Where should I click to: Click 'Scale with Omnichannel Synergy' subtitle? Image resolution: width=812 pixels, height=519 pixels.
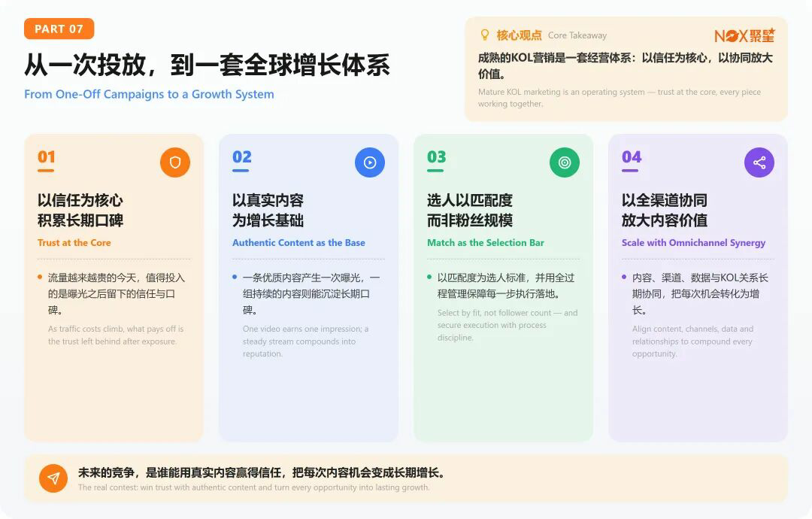pos(693,243)
